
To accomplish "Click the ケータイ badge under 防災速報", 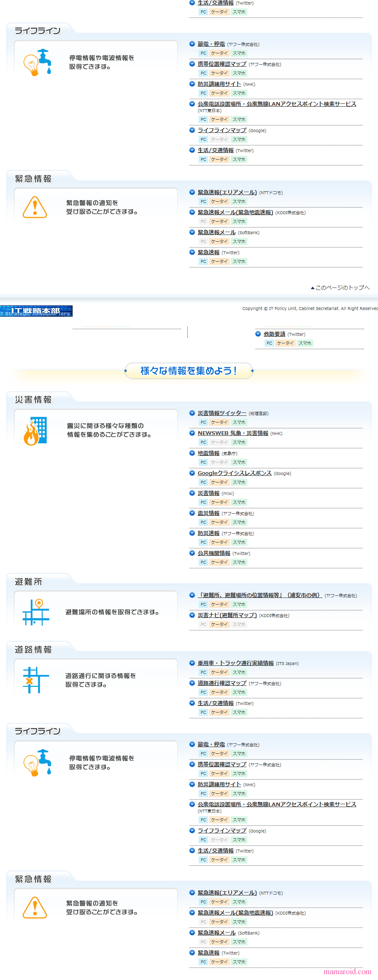I will (219, 542).
